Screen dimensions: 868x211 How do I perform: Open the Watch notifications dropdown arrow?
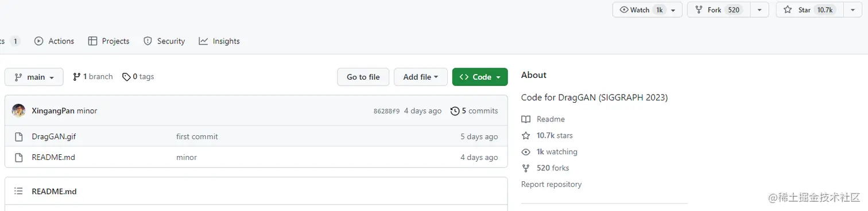click(673, 10)
